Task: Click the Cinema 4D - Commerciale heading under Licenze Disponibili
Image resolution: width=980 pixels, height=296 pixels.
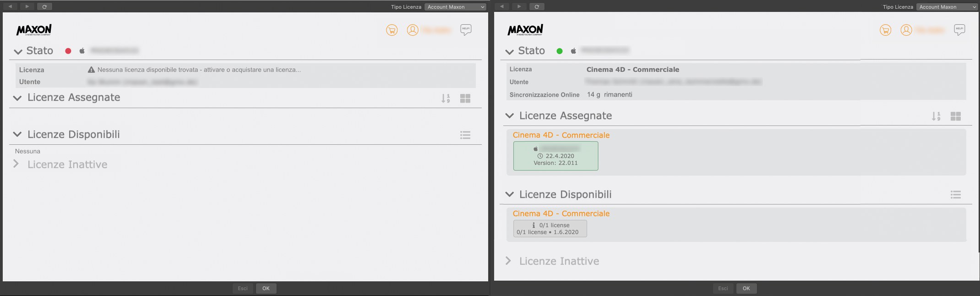Action: (561, 214)
